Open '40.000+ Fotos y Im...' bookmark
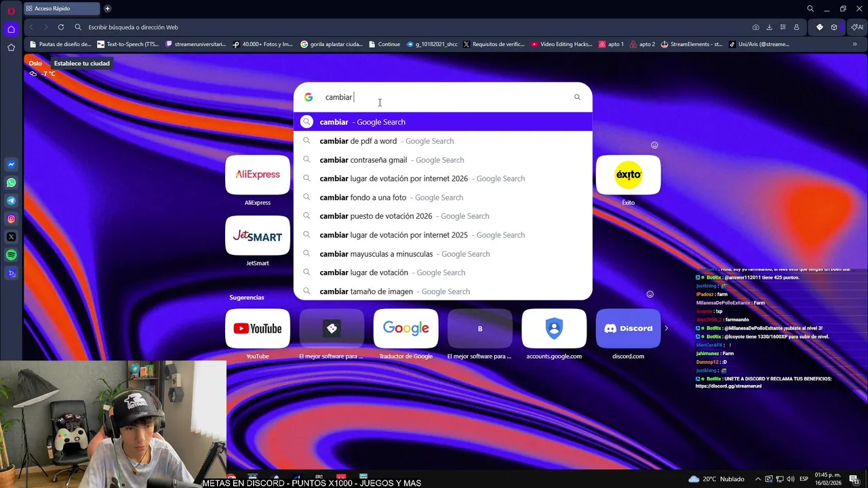Screen dimensions: 868x488 point(262,44)
